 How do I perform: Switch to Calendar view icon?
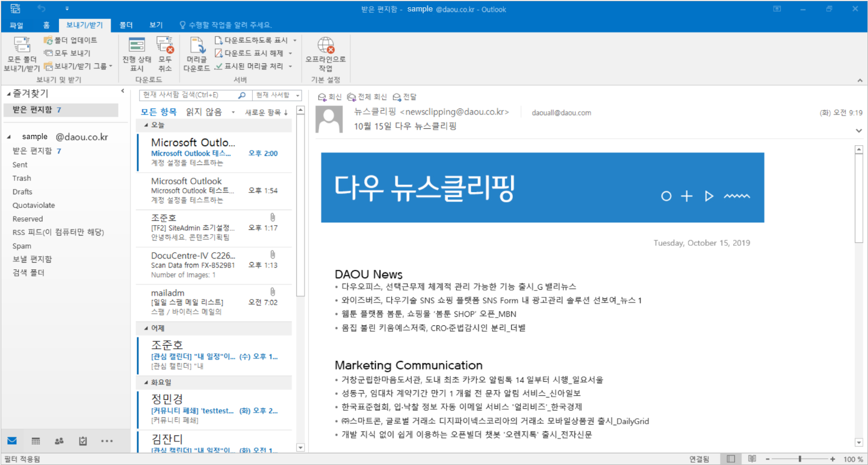point(36,441)
